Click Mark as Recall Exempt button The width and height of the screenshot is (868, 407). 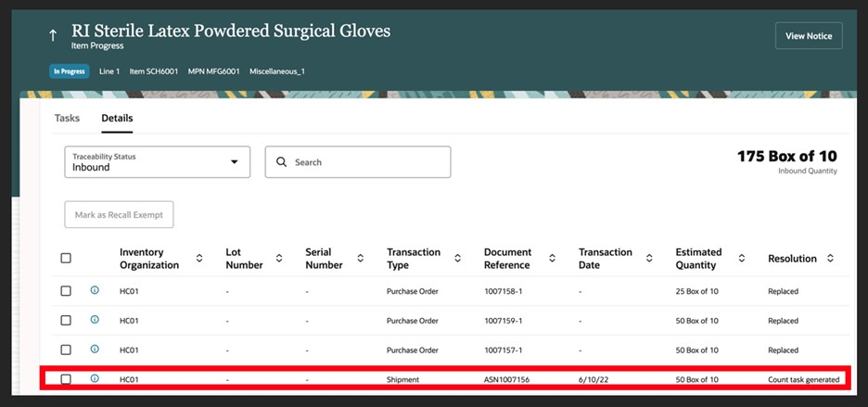tap(119, 215)
